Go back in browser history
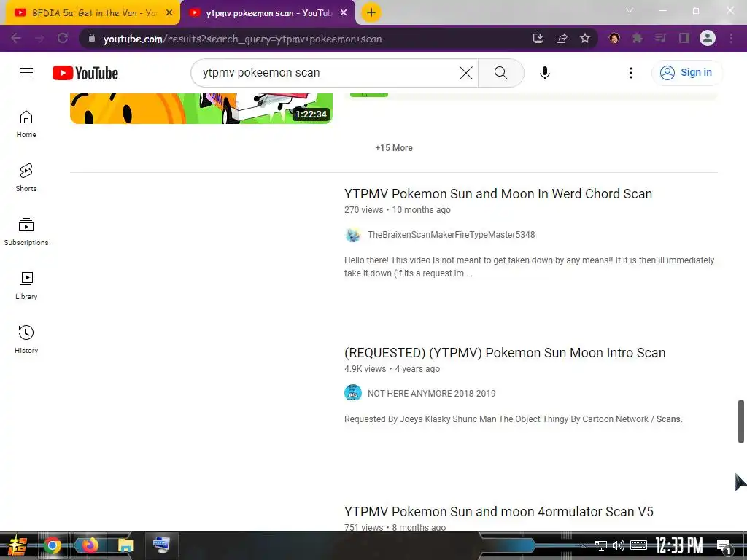 [x=16, y=38]
